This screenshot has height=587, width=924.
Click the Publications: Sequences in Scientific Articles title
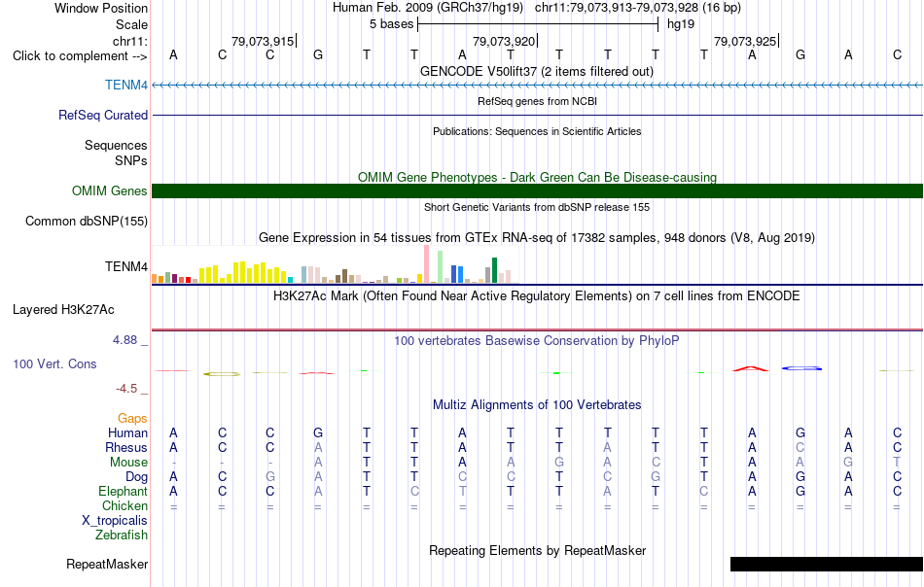click(x=537, y=131)
